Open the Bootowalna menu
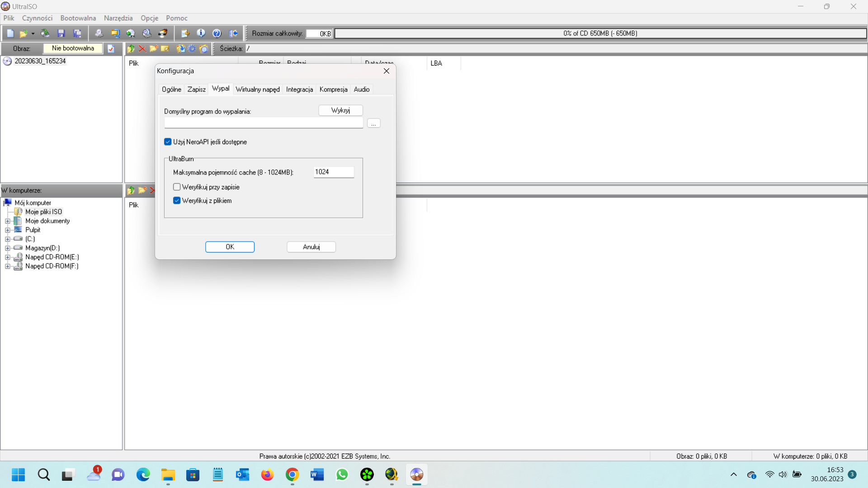Image resolution: width=868 pixels, height=488 pixels. tap(78, 18)
